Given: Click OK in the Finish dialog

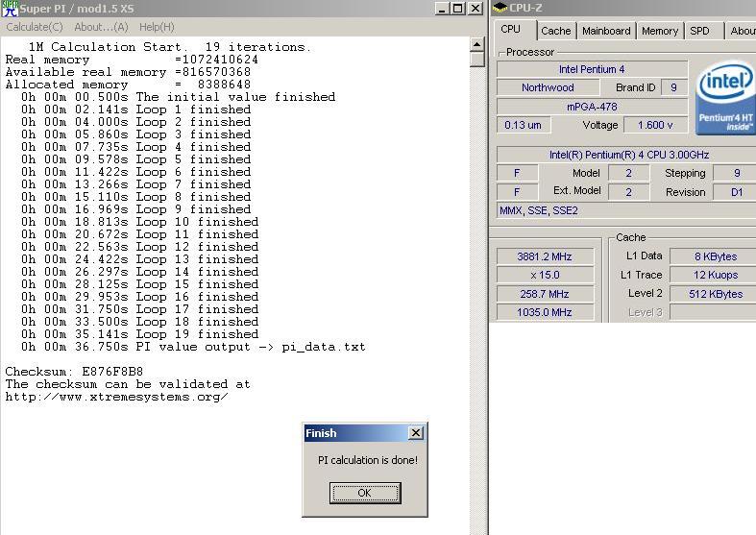Looking at the screenshot, I should click(365, 493).
